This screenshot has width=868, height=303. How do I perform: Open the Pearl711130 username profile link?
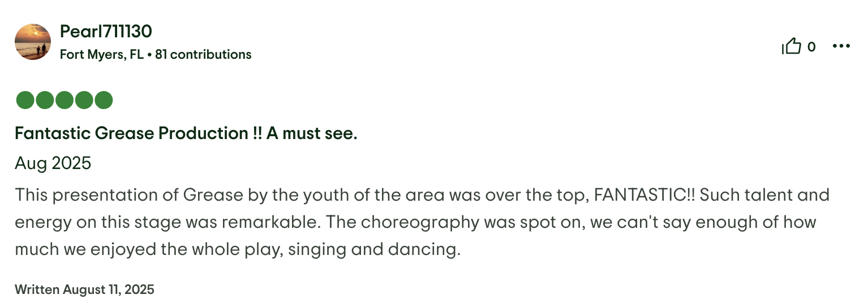pyautogui.click(x=106, y=32)
